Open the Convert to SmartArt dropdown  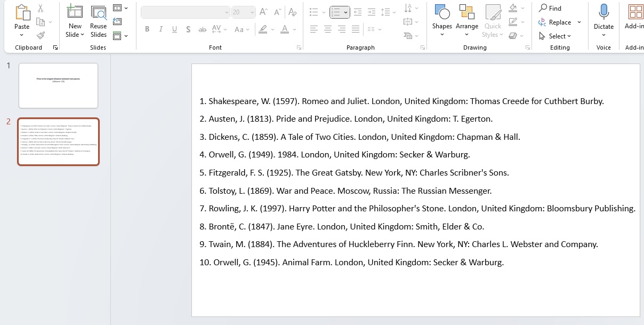pyautogui.click(x=411, y=36)
